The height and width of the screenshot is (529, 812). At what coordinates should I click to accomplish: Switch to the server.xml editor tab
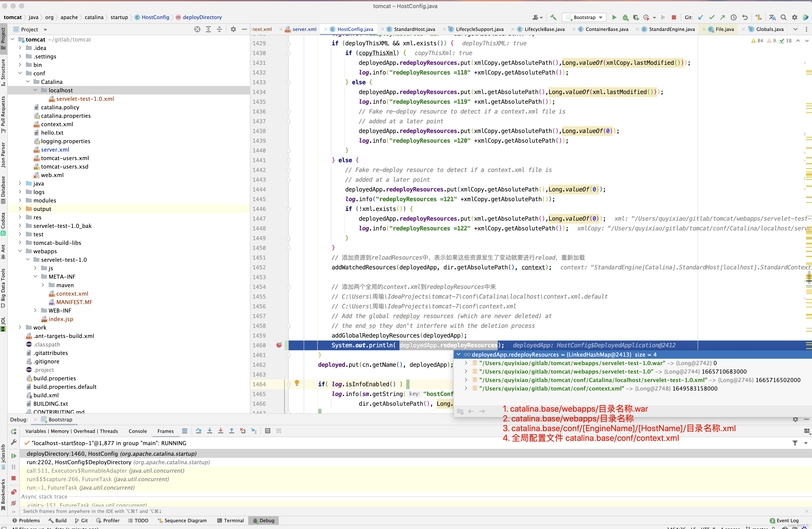point(304,29)
